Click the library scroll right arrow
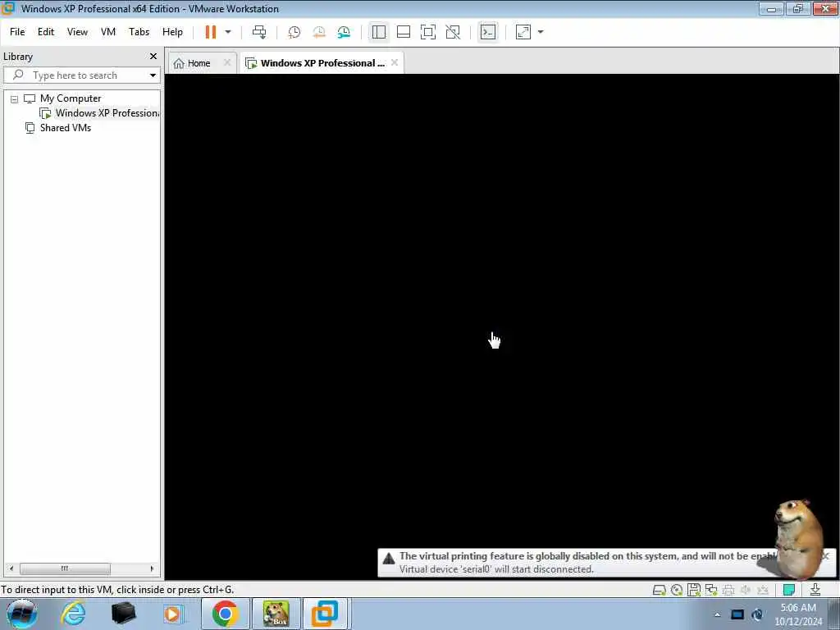The width and height of the screenshot is (840, 630). click(152, 568)
